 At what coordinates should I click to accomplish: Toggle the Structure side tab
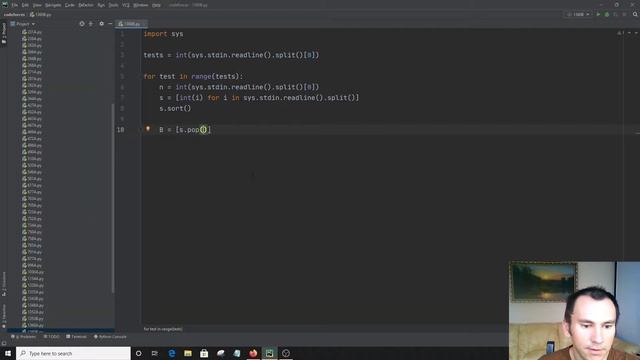pyautogui.click(x=4, y=284)
